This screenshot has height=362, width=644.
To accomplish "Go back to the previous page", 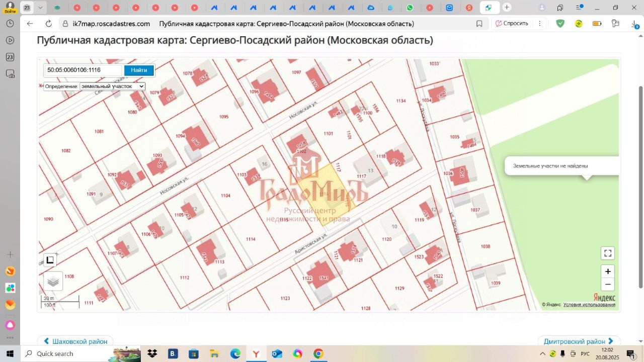I will tap(30, 24).
